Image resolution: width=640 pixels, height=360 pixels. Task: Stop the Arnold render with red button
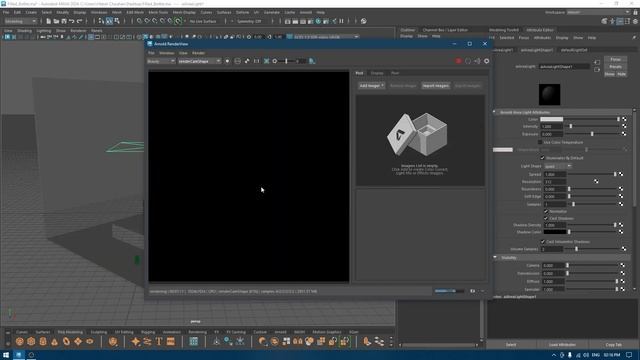pos(458,61)
